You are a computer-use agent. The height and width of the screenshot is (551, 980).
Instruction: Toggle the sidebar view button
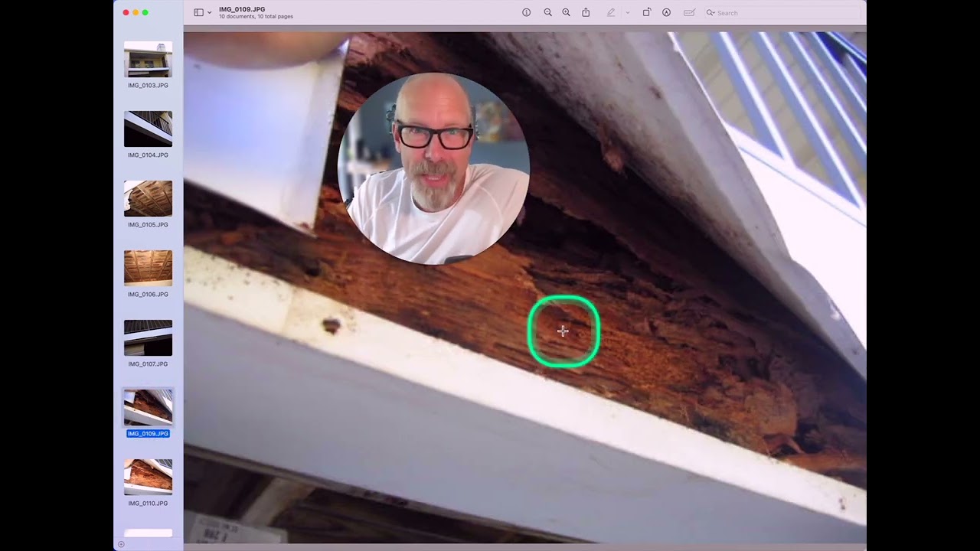click(x=198, y=12)
